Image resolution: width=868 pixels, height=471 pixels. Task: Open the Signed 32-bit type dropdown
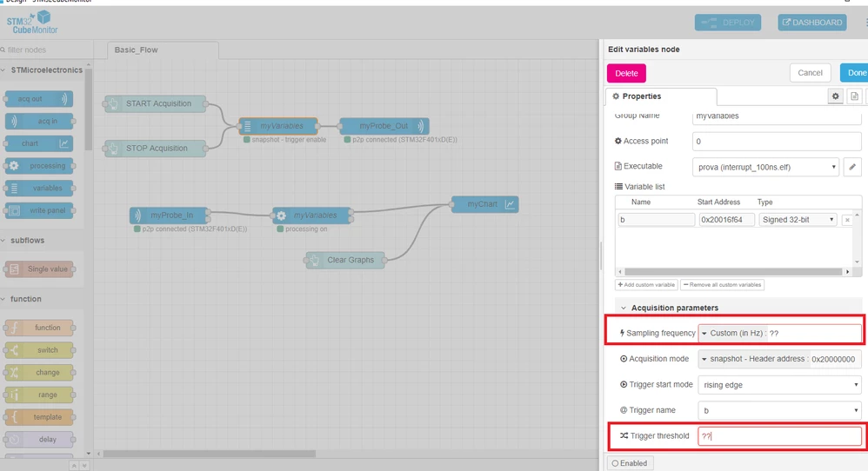tap(798, 220)
